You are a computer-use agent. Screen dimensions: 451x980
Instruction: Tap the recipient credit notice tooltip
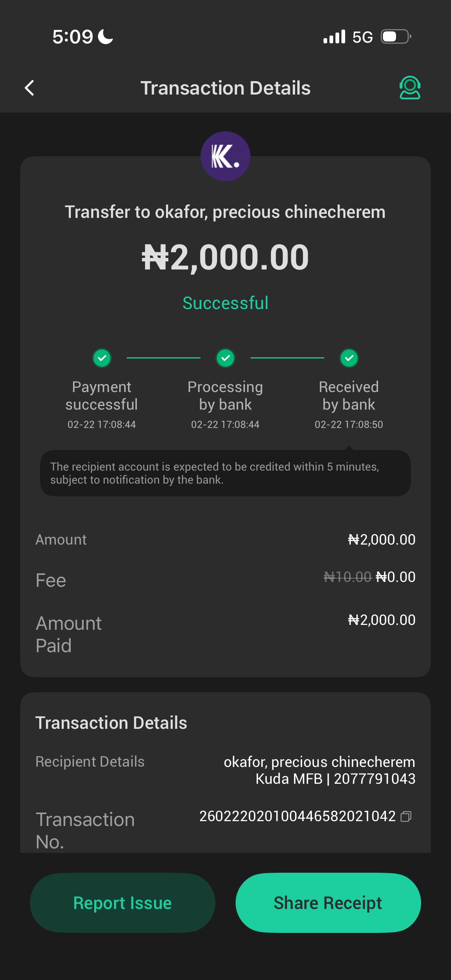click(225, 473)
